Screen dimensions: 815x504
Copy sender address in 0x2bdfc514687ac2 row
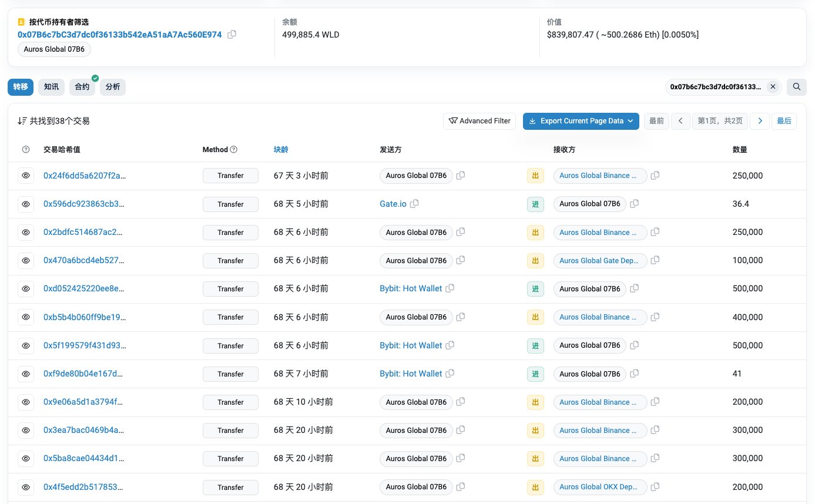click(461, 233)
